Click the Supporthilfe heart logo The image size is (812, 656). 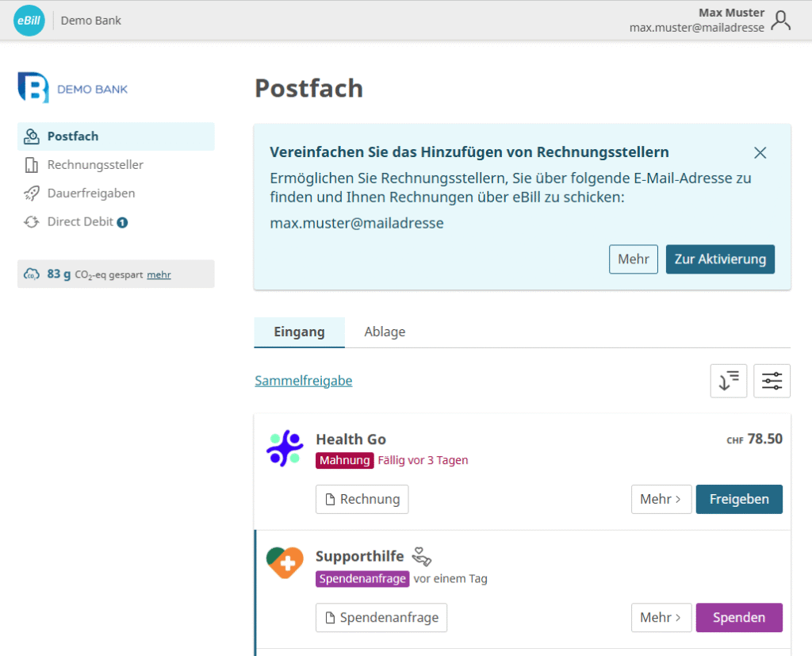(285, 562)
